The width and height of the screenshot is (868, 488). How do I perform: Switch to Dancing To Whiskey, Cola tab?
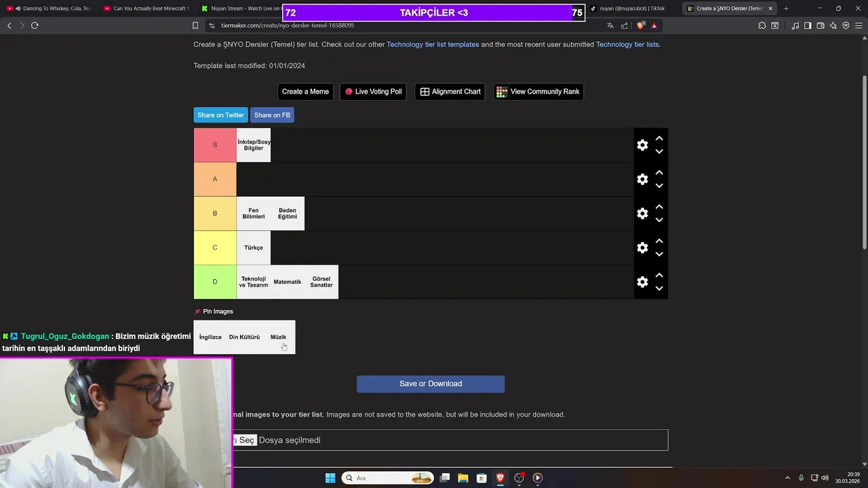coord(49,9)
